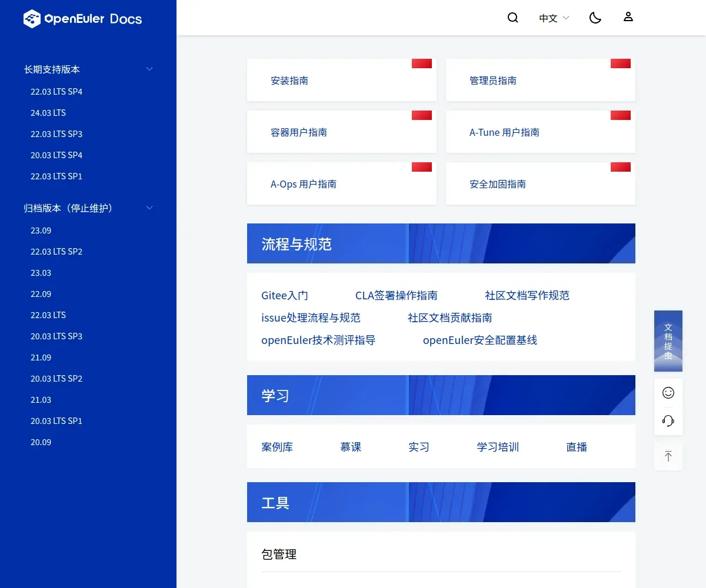Screen dimensions: 706x588
Task: Select version 24.03 LTS
Action: click(48, 113)
